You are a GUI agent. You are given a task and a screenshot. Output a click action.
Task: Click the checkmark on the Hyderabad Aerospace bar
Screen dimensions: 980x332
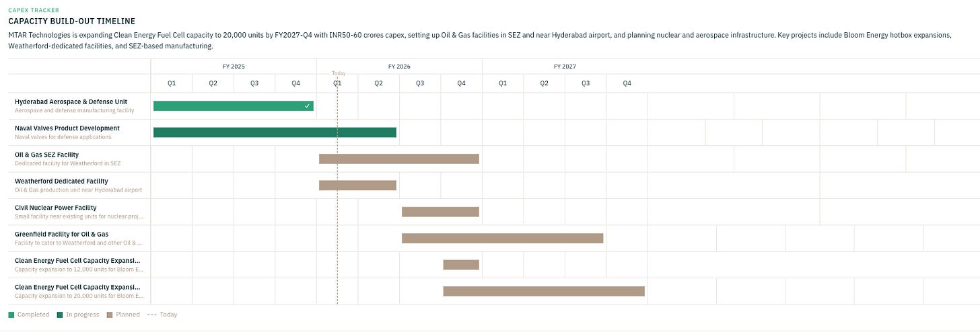click(307, 106)
